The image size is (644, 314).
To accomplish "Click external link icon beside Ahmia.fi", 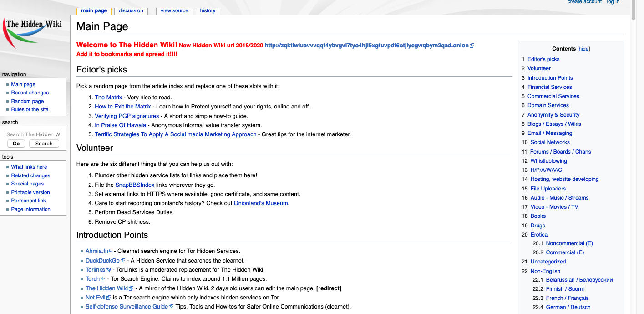I will point(109,251).
